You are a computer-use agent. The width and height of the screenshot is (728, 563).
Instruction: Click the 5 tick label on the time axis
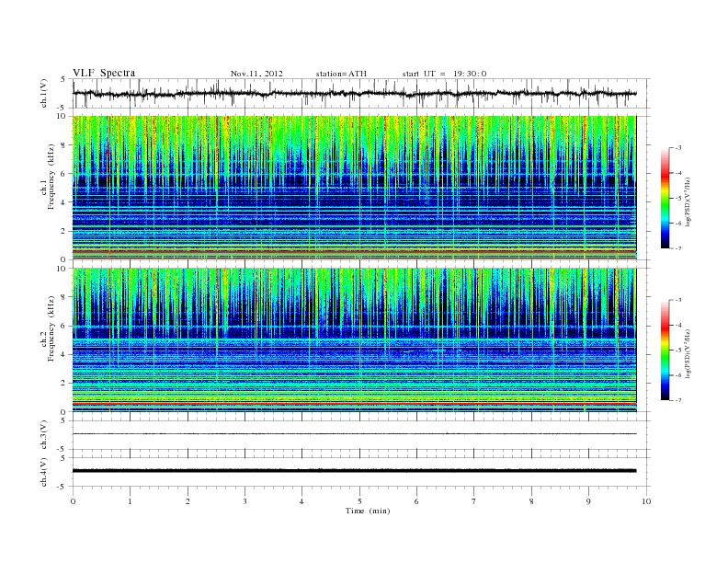(359, 501)
